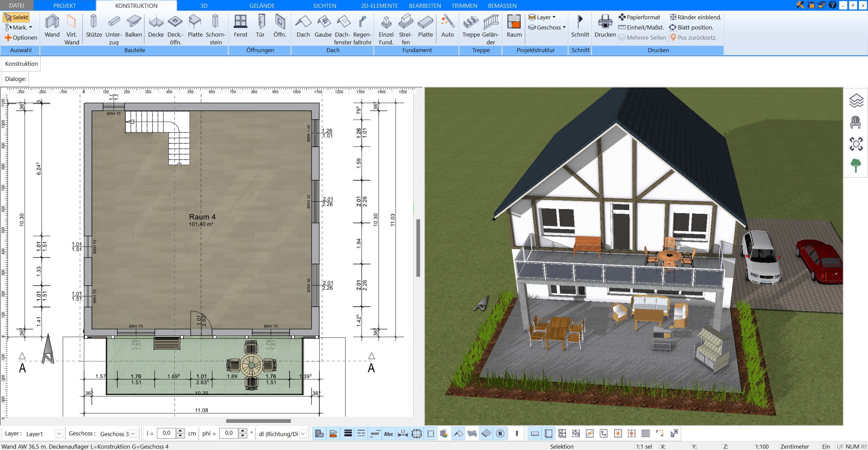Toggle the north arrow (N) display
Screen dimensions: 868x450
pyautogui.click(x=500, y=433)
